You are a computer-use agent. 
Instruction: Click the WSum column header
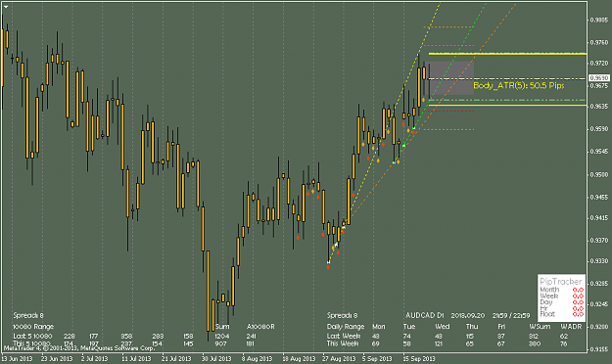540,327
